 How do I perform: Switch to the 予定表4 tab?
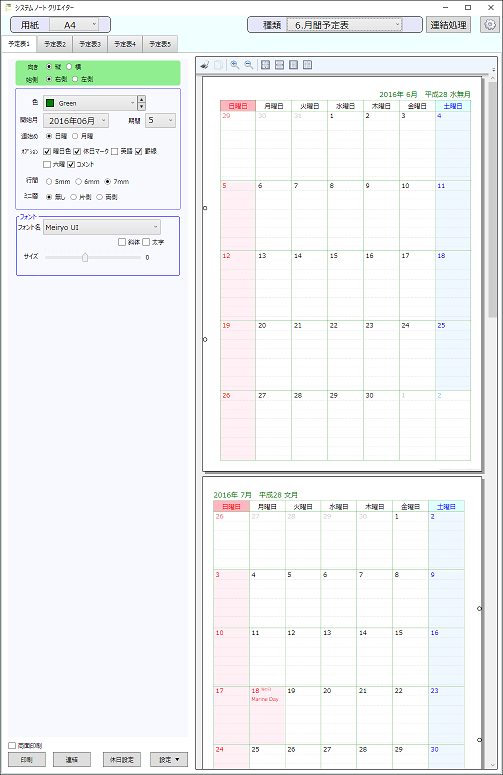point(125,44)
